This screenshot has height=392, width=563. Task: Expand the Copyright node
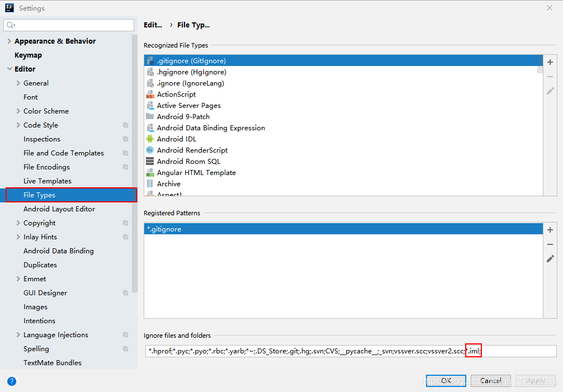pos(18,223)
